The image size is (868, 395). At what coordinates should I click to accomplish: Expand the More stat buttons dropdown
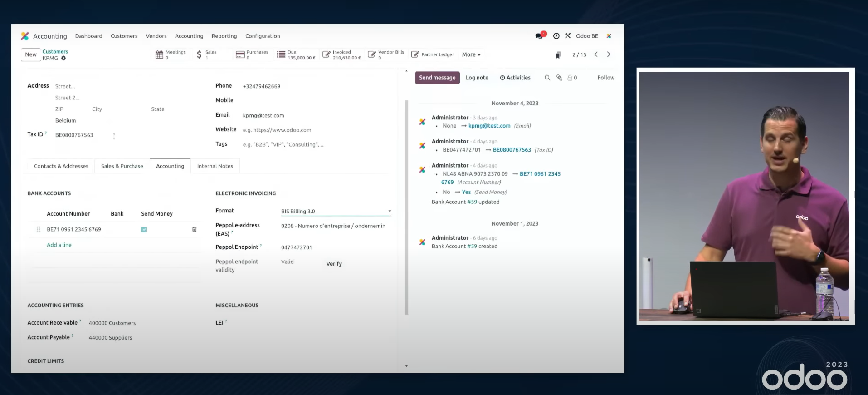471,54
